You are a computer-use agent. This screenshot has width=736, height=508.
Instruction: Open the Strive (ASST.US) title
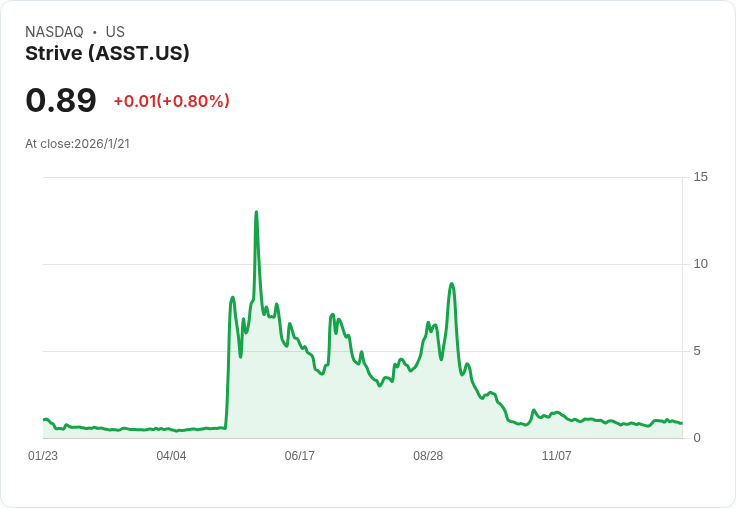pos(107,53)
